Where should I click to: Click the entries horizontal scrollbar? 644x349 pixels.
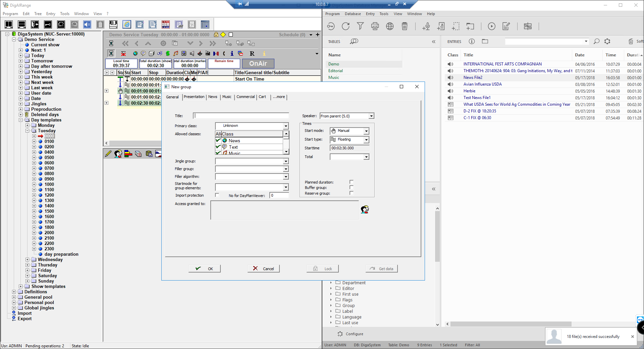click(510, 324)
